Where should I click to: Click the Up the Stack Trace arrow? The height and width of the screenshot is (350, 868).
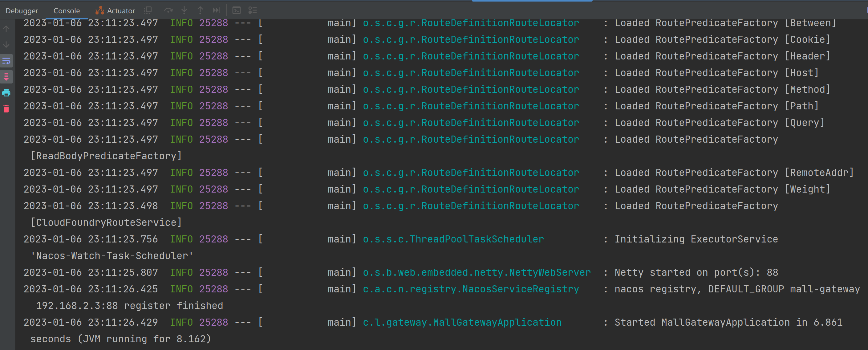(x=6, y=29)
